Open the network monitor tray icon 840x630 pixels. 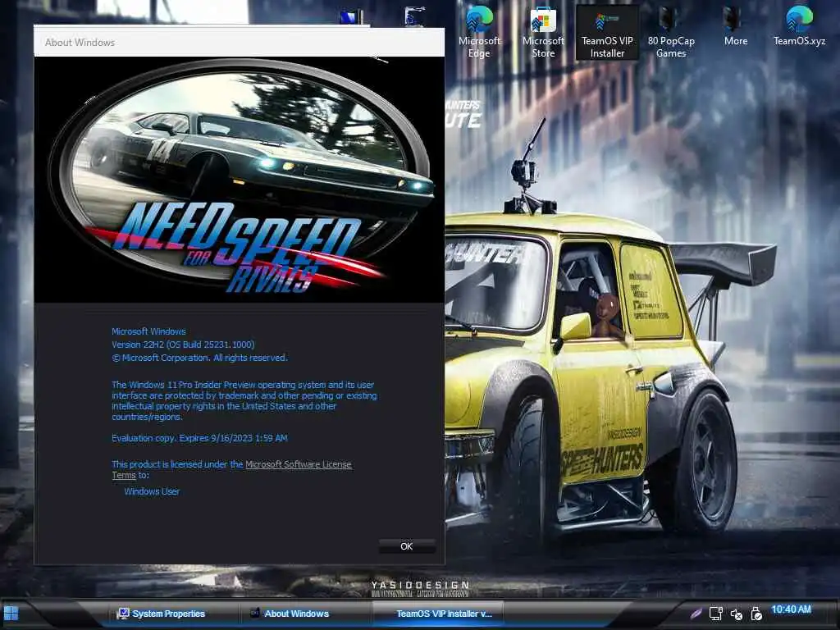coord(715,614)
